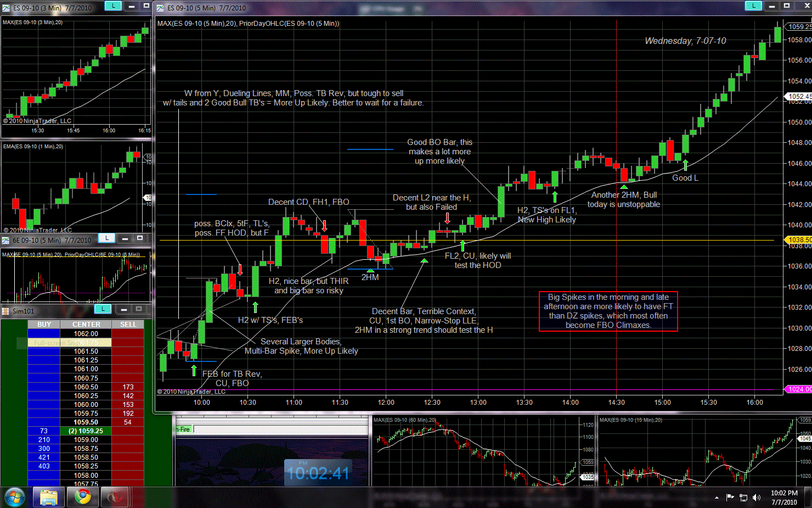The height and width of the screenshot is (508, 812).
Task: Open the Windows Start menu
Action: tap(14, 497)
